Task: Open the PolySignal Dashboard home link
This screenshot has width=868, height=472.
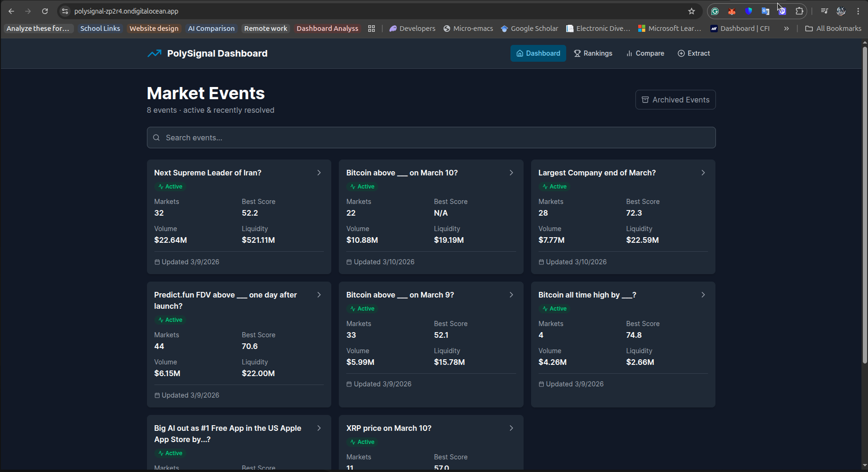Action: [207, 53]
